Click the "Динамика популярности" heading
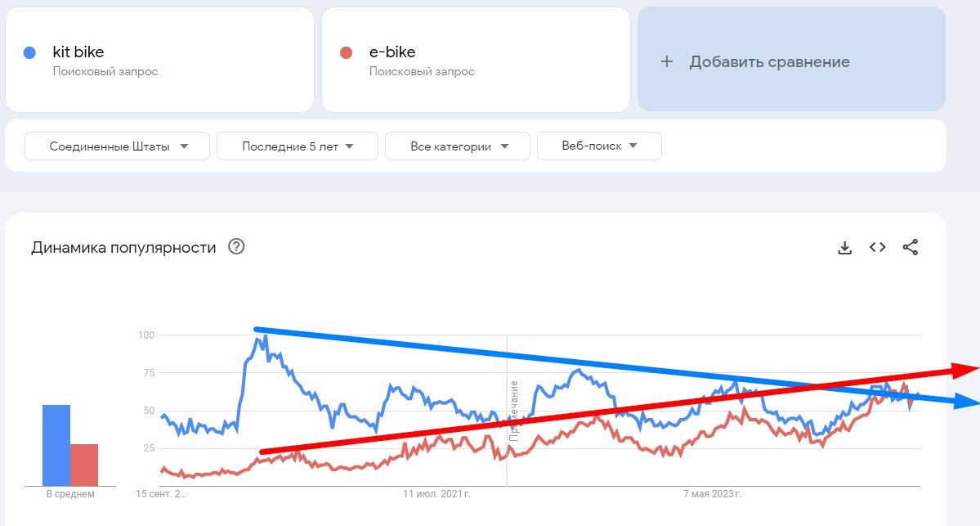 (123, 247)
